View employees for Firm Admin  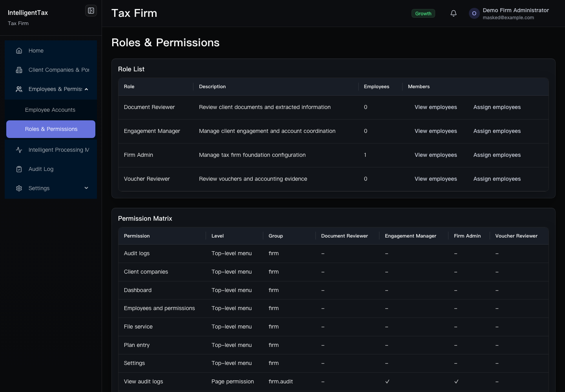coord(436,155)
